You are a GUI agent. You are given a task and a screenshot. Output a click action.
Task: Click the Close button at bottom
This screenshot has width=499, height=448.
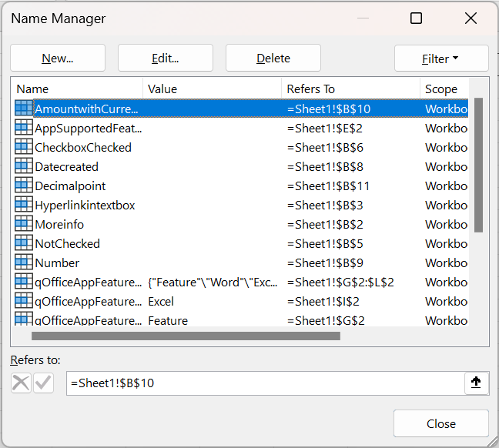pyautogui.click(x=441, y=423)
